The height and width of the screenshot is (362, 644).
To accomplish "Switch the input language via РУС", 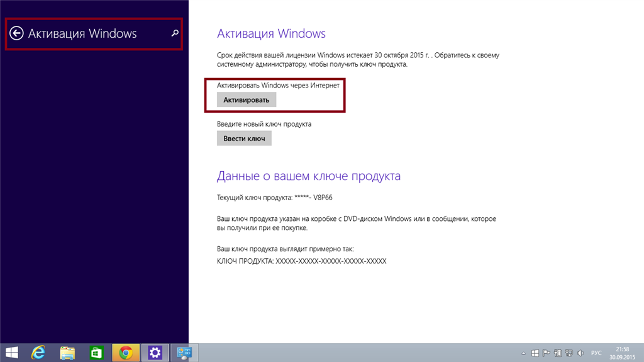I will (596, 353).
